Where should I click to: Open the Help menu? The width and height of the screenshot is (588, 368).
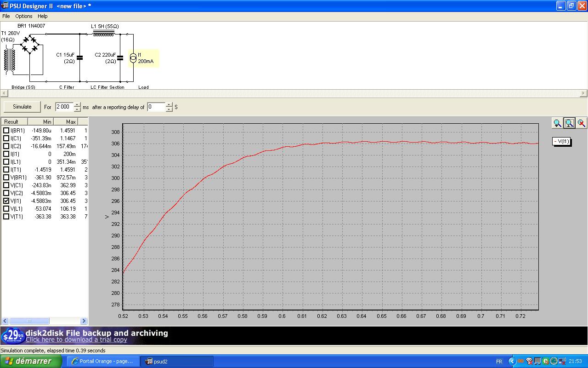tap(43, 16)
